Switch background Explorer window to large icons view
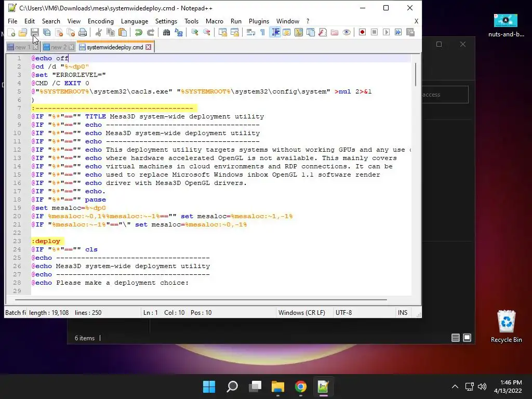Viewport: 532px width, 399px height. [467, 338]
